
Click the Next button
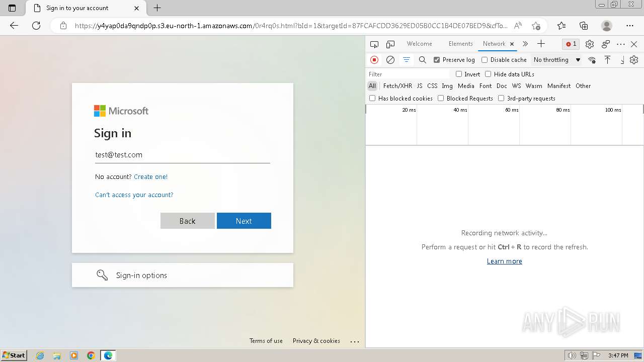pos(244,221)
